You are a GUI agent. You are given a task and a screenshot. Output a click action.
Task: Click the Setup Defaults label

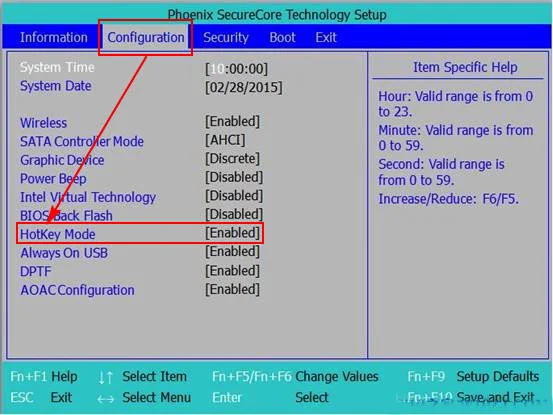click(498, 377)
